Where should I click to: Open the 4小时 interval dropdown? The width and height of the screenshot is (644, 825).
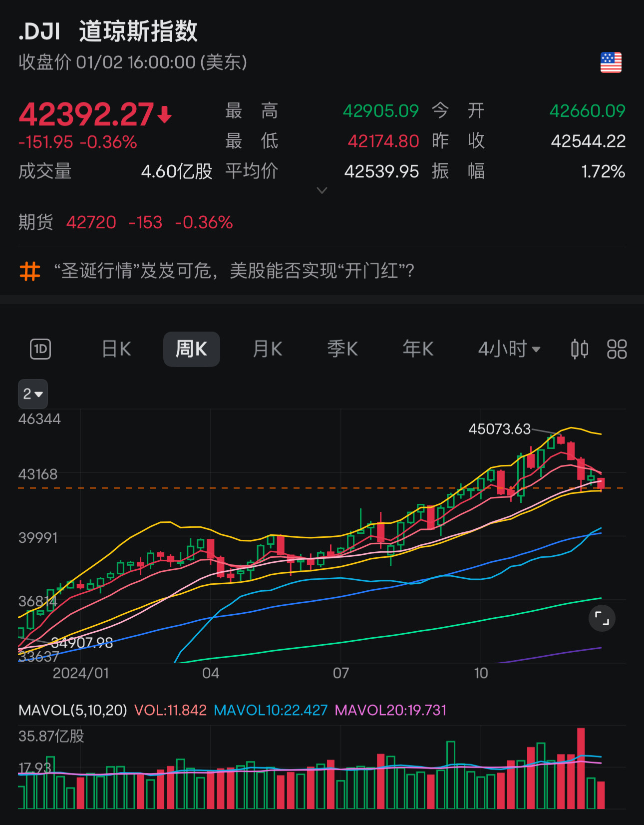(510, 349)
